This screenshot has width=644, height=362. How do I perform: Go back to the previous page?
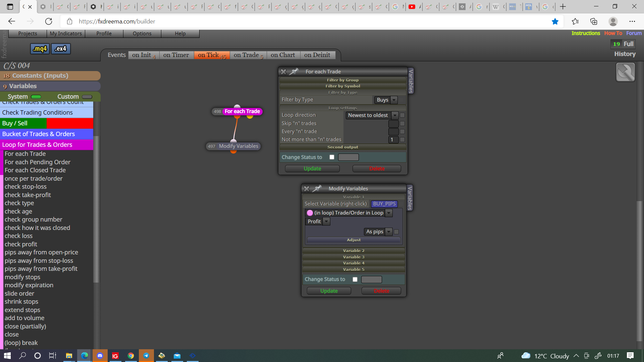[x=12, y=21]
